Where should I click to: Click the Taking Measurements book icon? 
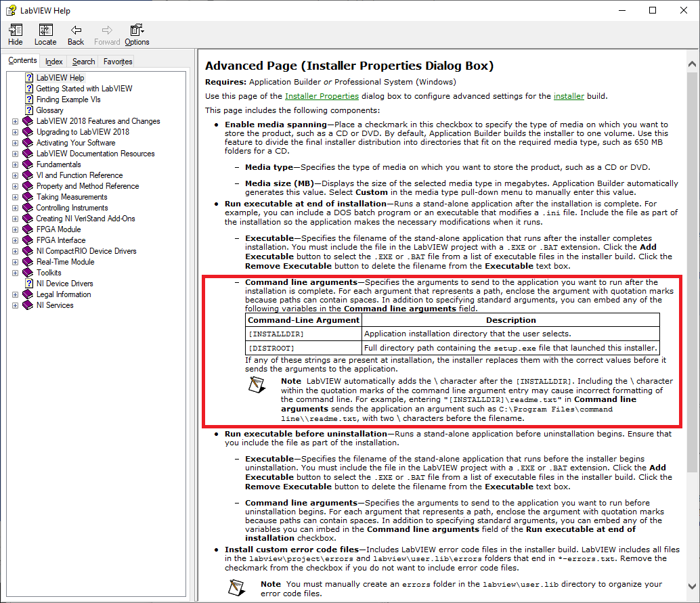pyautogui.click(x=28, y=197)
